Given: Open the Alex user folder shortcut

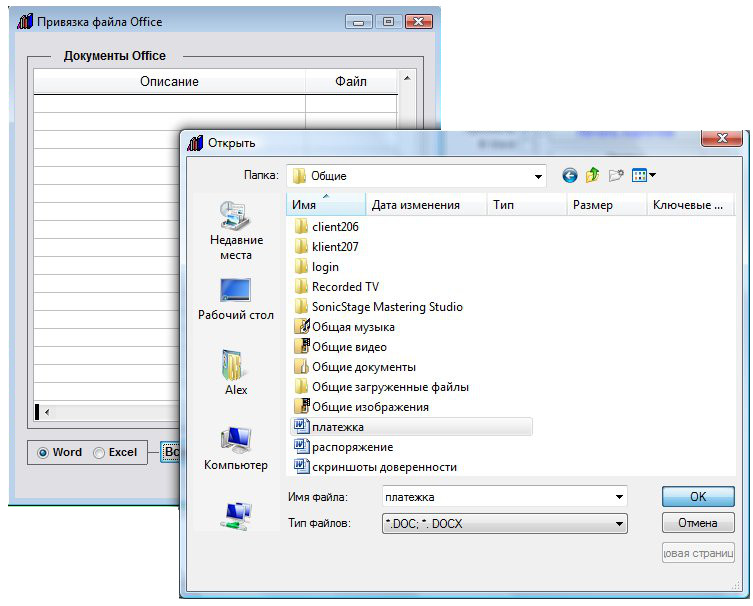Looking at the screenshot, I should [x=236, y=372].
